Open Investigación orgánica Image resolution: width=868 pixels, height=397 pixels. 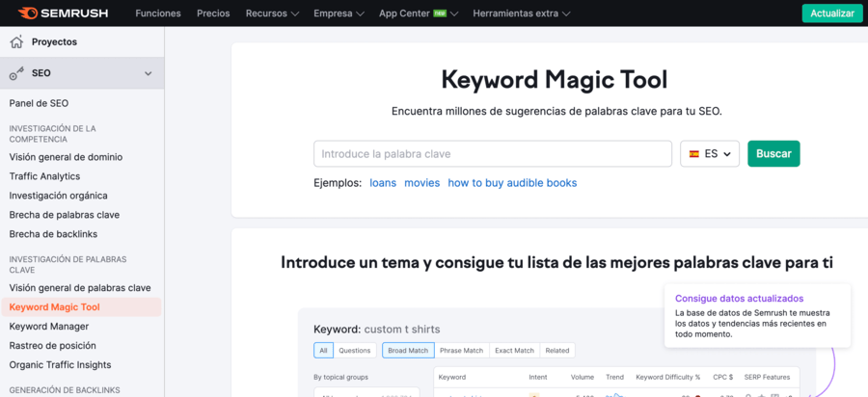(x=58, y=196)
